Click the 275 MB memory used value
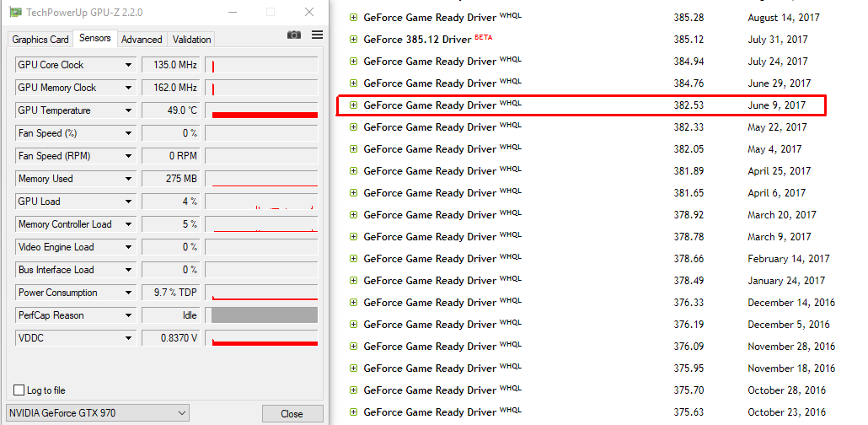This screenshot has height=425, width=868. click(169, 179)
